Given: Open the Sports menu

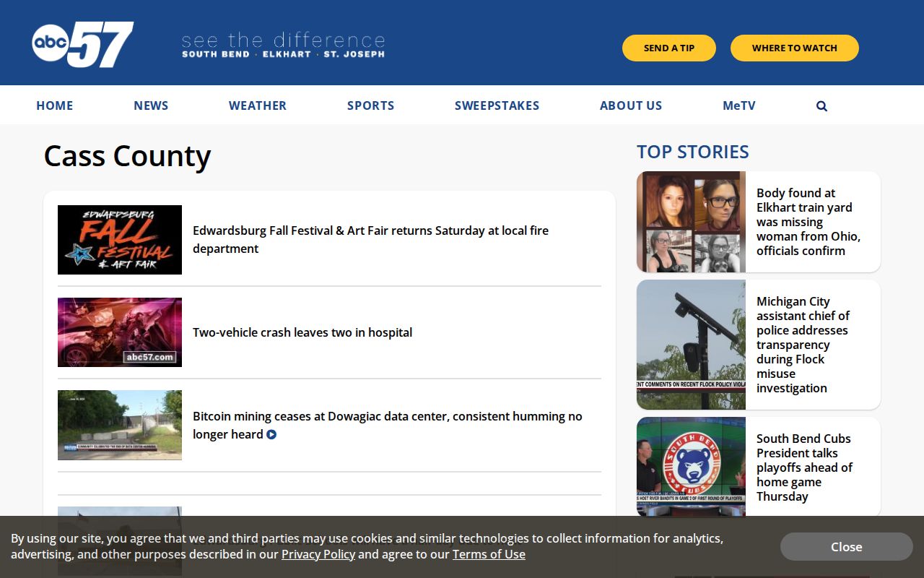Looking at the screenshot, I should point(371,105).
